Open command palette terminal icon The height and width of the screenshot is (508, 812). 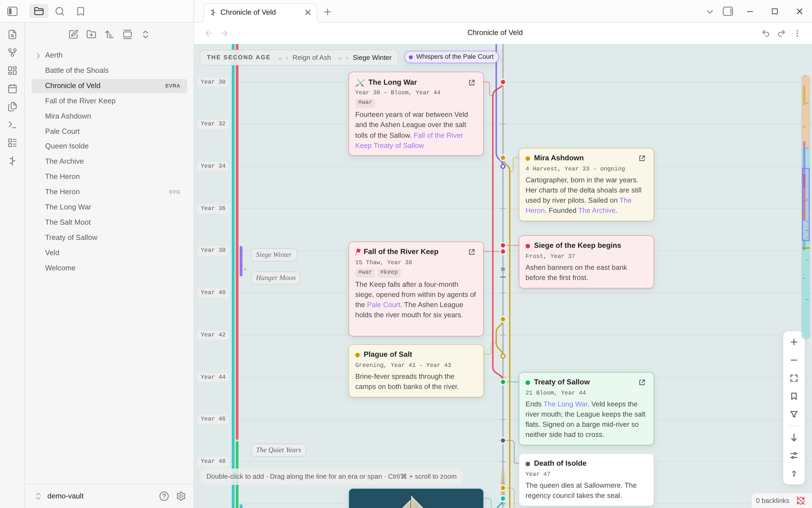13,124
